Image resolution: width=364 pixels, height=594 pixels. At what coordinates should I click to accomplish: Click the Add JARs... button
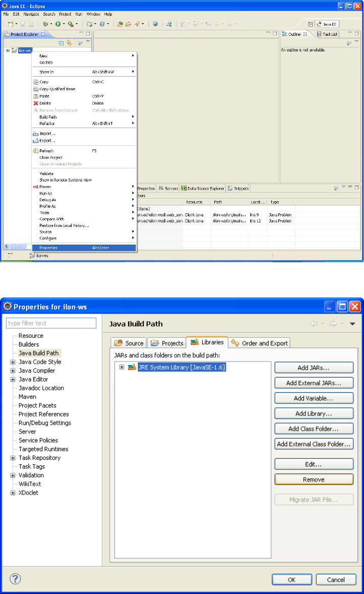point(314,368)
